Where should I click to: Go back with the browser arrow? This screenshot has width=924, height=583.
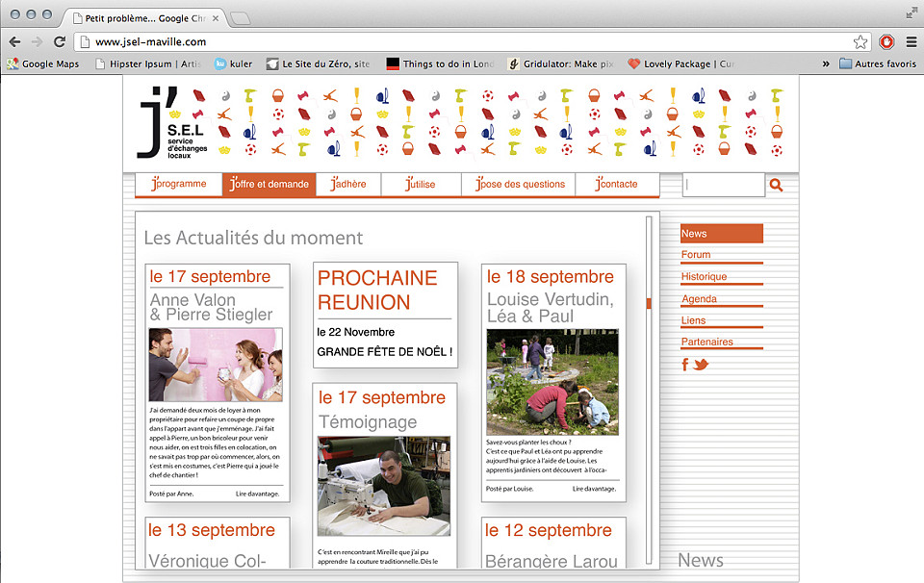tap(14, 41)
